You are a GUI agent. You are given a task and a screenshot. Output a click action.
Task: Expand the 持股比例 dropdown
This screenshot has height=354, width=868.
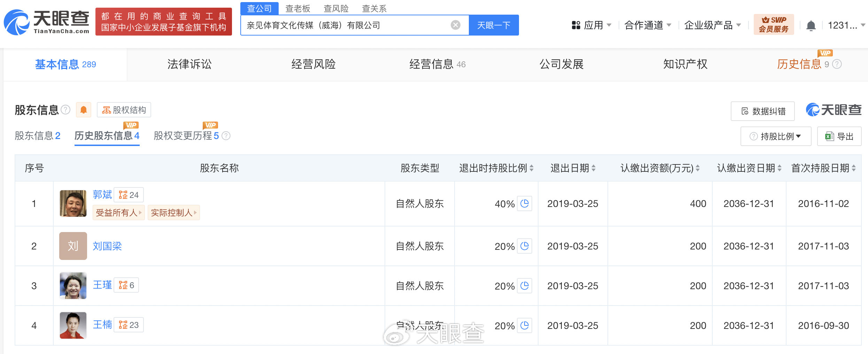[776, 136]
